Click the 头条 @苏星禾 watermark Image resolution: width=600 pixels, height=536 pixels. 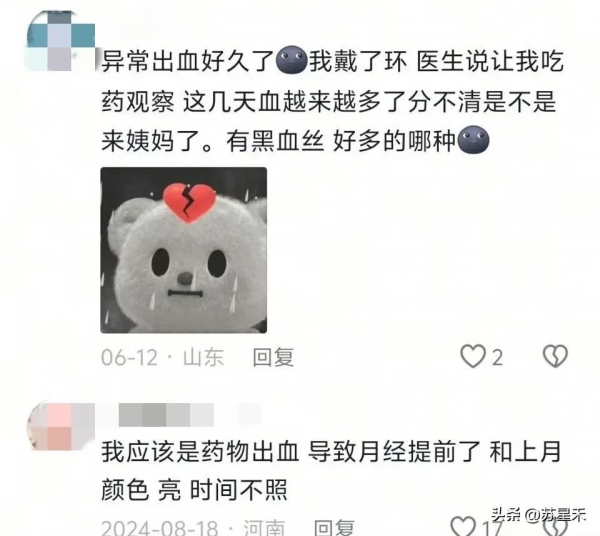[x=538, y=515]
